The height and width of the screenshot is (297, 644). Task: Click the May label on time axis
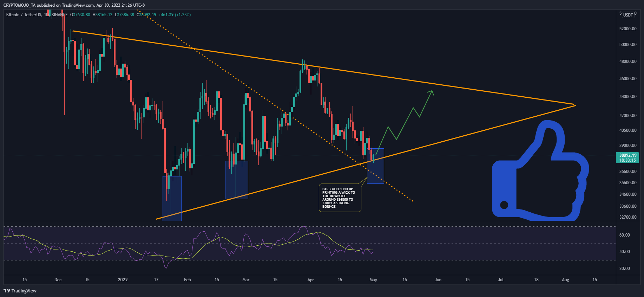(373, 280)
